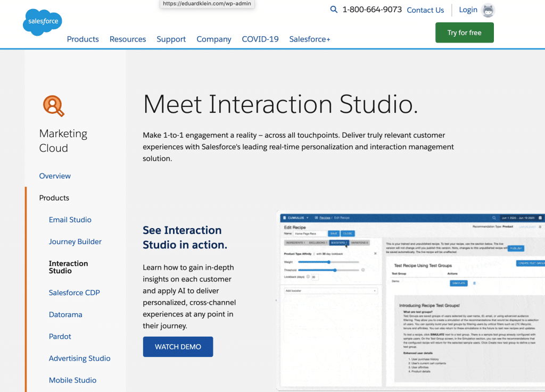This screenshot has width=545, height=392.
Task: Select Products section in the sidebar
Action: [54, 198]
